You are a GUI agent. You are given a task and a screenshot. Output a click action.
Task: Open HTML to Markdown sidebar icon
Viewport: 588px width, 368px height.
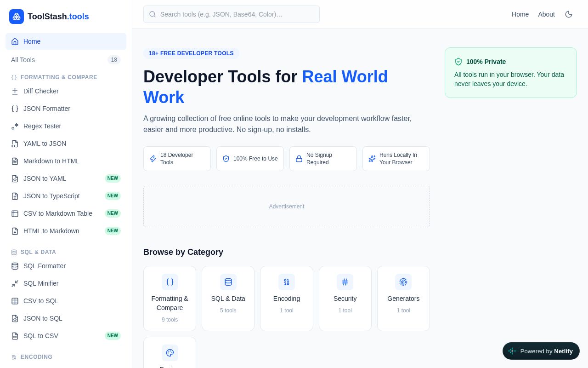[15, 231]
